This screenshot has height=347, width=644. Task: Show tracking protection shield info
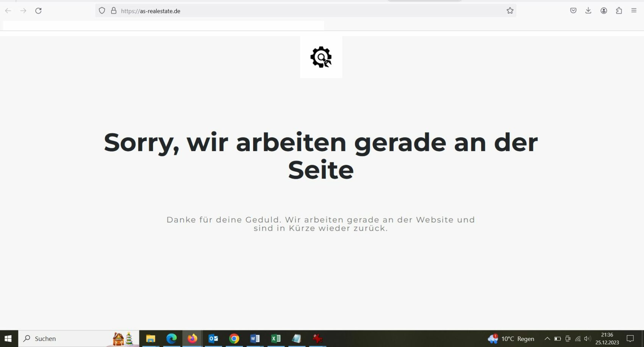coord(102,11)
